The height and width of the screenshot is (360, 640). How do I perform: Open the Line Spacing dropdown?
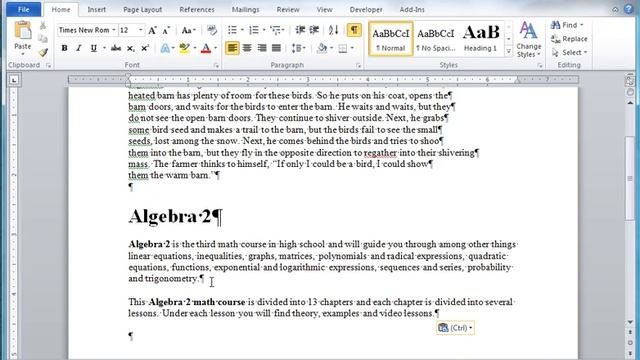pyautogui.click(x=298, y=48)
